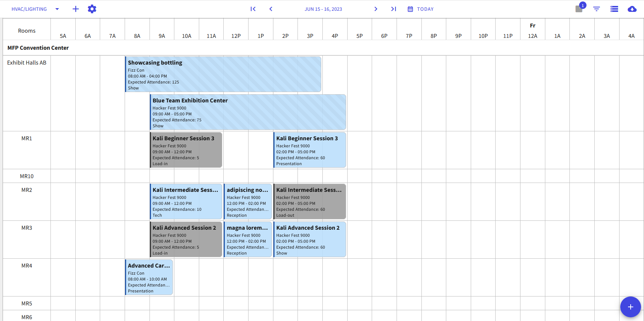Click the Rooms column header
This screenshot has width=644, height=321.
[27, 31]
